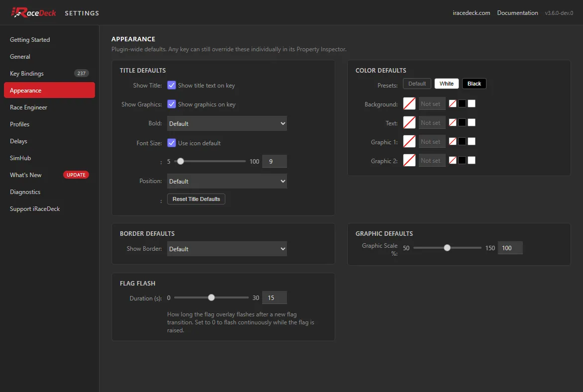Apply the Black color preset
Image resolution: width=583 pixels, height=392 pixels.
click(x=474, y=84)
